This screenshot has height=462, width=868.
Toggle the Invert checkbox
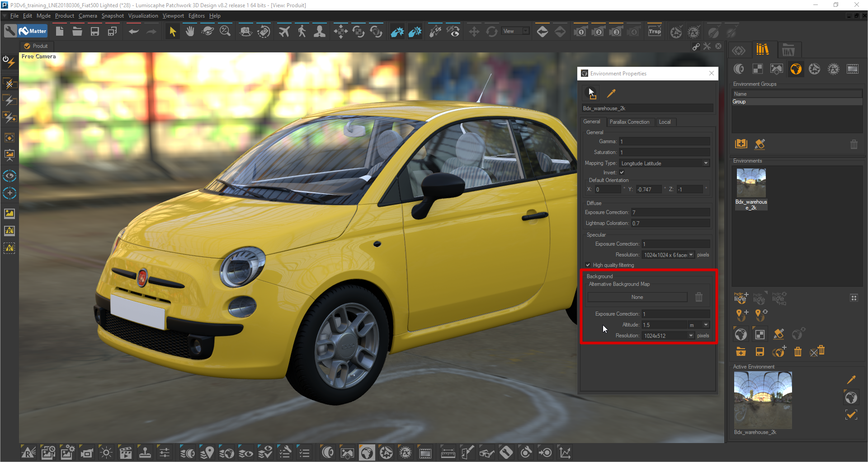(x=622, y=173)
